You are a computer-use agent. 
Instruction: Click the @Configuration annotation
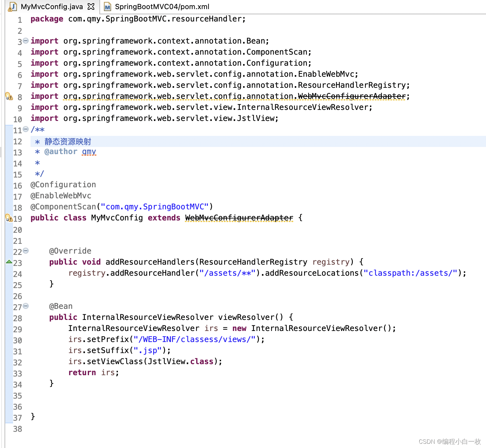point(63,185)
